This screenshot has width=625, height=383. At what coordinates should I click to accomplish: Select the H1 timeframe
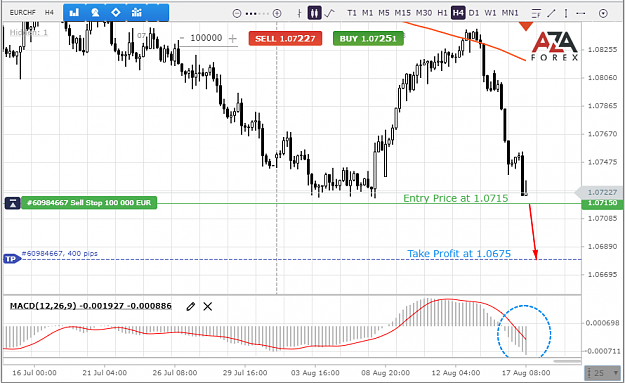click(x=442, y=13)
